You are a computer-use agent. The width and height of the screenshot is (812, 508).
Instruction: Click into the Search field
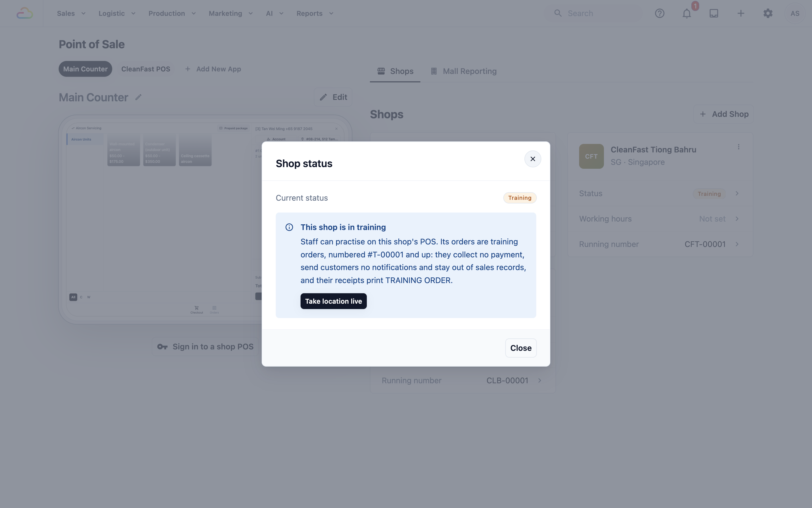pyautogui.click(x=594, y=14)
